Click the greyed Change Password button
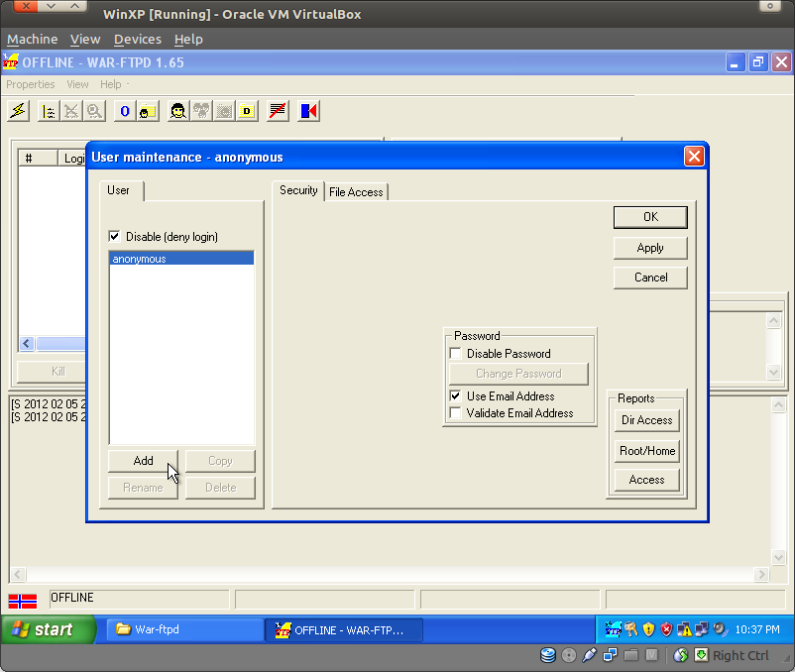Image resolution: width=795 pixels, height=672 pixels. tap(518, 374)
